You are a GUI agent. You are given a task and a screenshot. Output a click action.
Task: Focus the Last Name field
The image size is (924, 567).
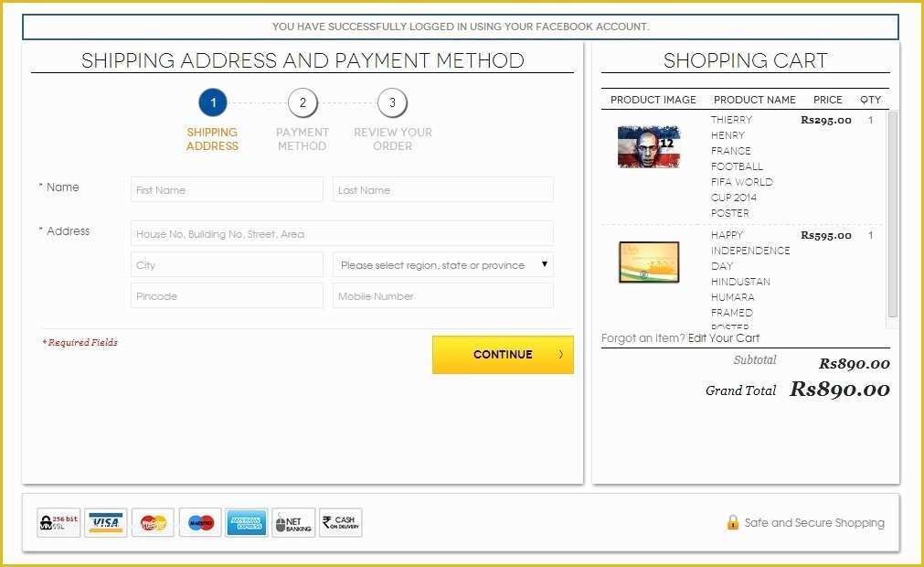443,190
